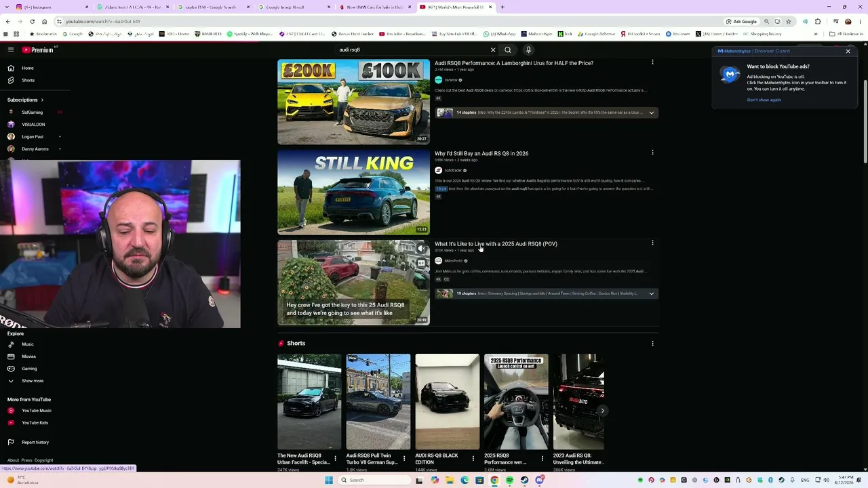Open Movies in Explore section

[x=28, y=357]
